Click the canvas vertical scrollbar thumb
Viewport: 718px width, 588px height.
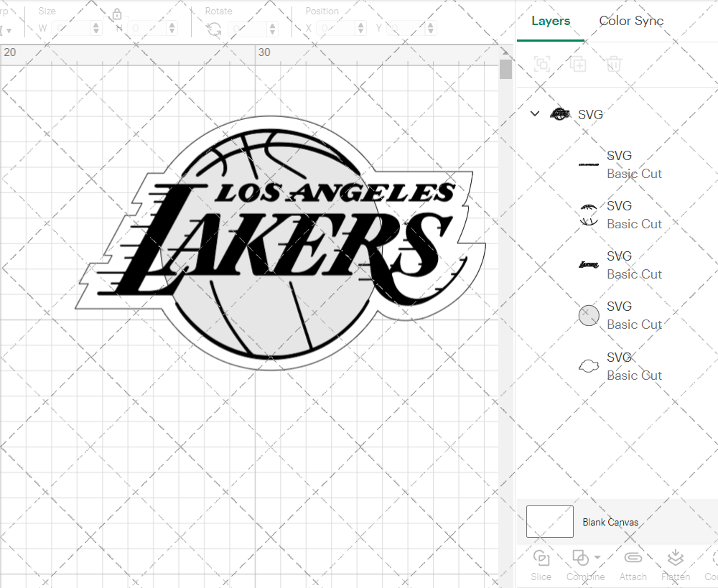(x=505, y=69)
